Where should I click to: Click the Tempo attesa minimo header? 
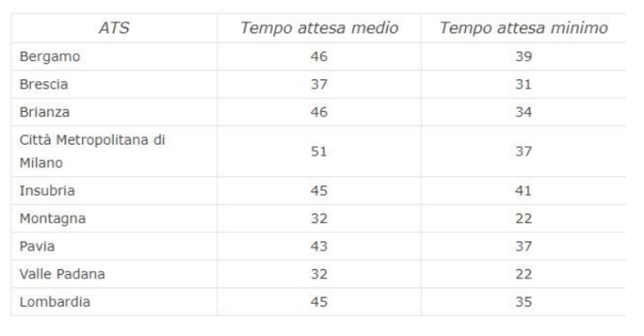click(x=523, y=28)
